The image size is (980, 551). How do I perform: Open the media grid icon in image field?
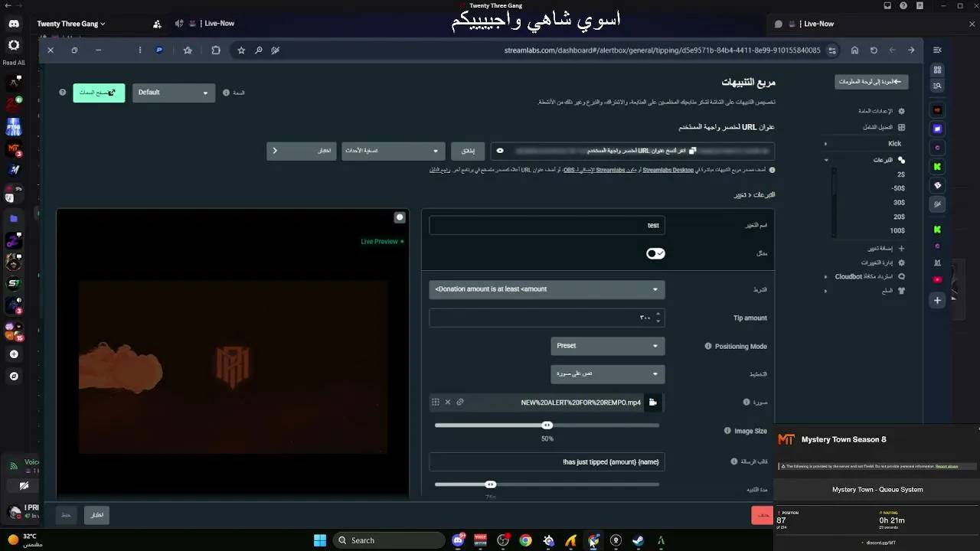436,403
